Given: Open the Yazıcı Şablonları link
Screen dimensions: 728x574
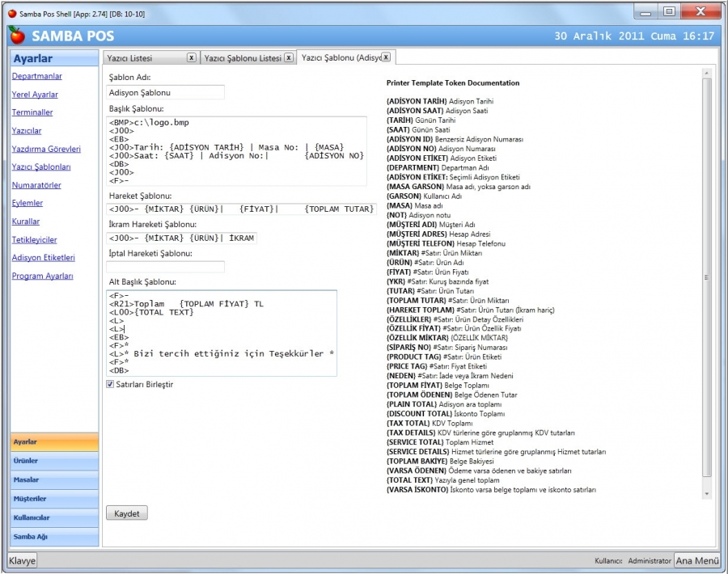Looking at the screenshot, I should coord(41,167).
